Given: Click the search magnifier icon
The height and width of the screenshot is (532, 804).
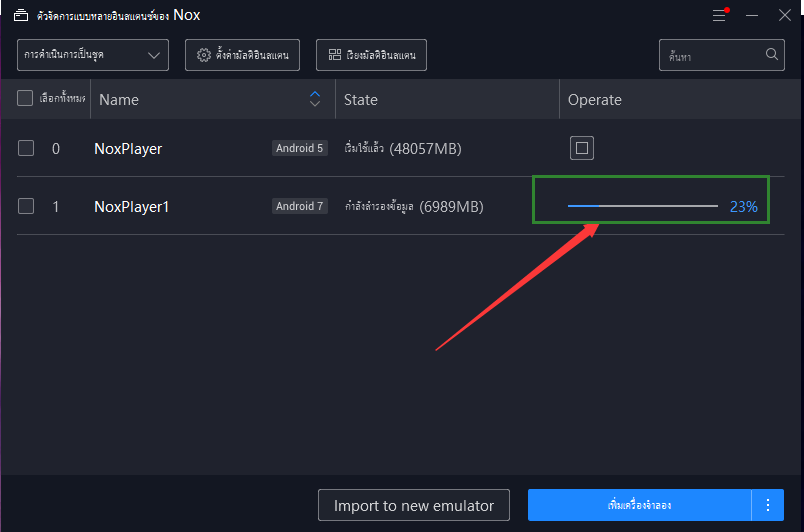Looking at the screenshot, I should pyautogui.click(x=773, y=55).
